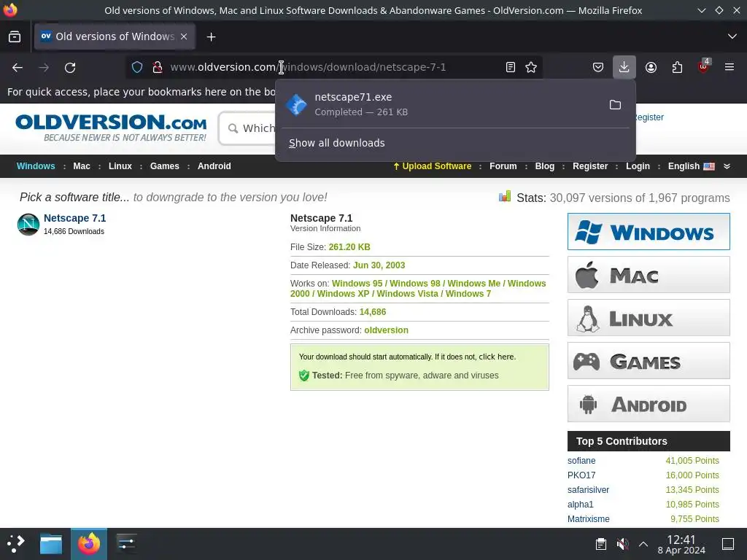Select the Mac platform banner

[649, 275]
